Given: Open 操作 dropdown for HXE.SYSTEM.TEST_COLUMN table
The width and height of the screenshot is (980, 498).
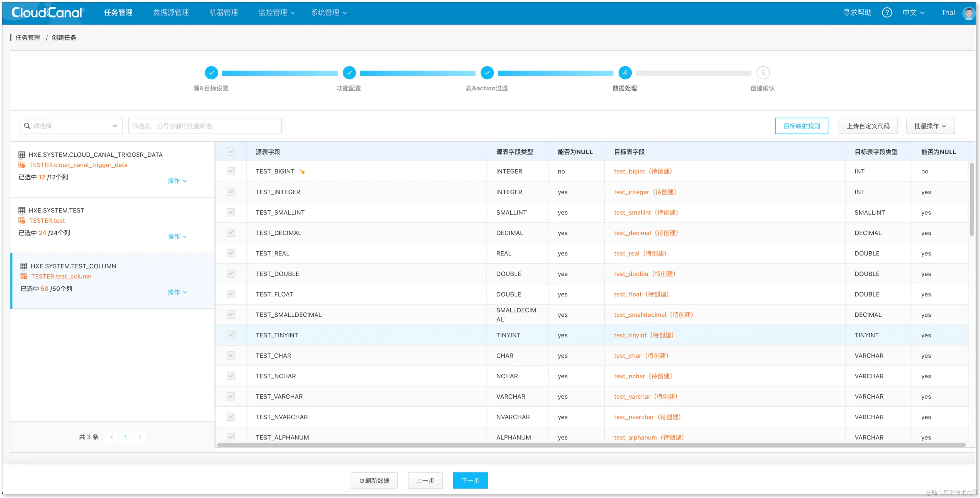Looking at the screenshot, I should pyautogui.click(x=177, y=292).
